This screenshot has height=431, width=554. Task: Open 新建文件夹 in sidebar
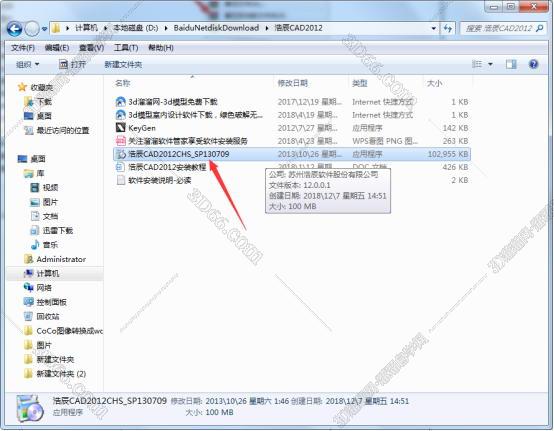[55, 360]
